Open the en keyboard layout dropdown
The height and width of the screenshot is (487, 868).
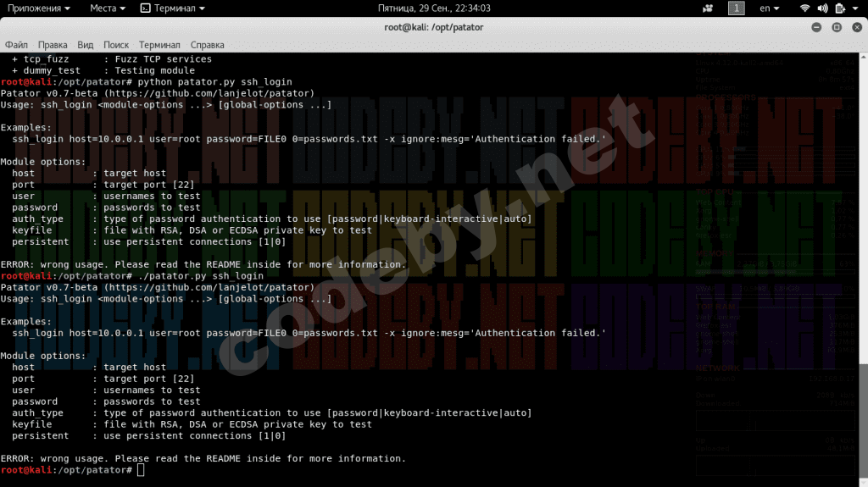pyautogui.click(x=769, y=8)
